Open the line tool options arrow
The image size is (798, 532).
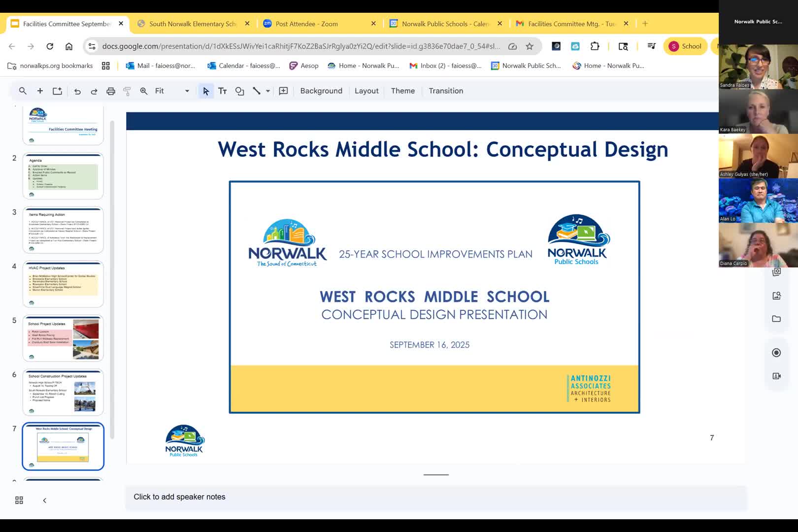(x=267, y=91)
